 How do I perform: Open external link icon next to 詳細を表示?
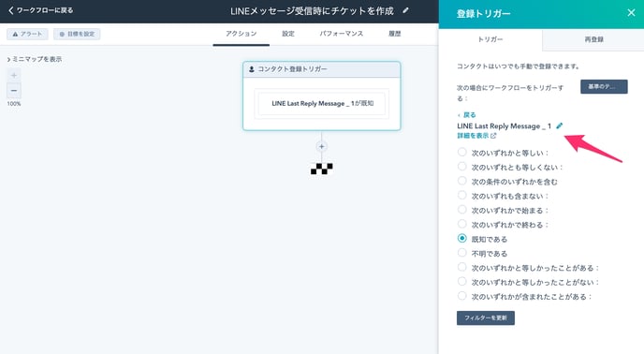[493, 136]
